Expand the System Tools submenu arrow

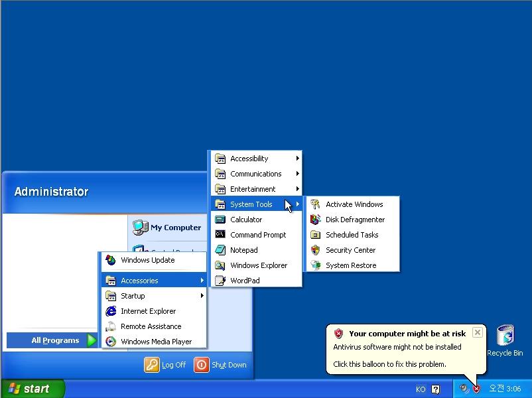[298, 204]
